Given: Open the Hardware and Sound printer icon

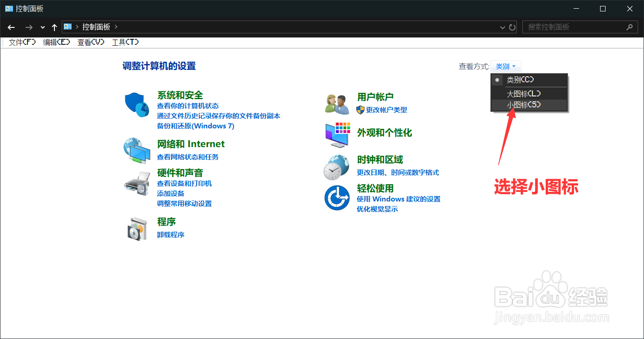Looking at the screenshot, I should 137,185.
